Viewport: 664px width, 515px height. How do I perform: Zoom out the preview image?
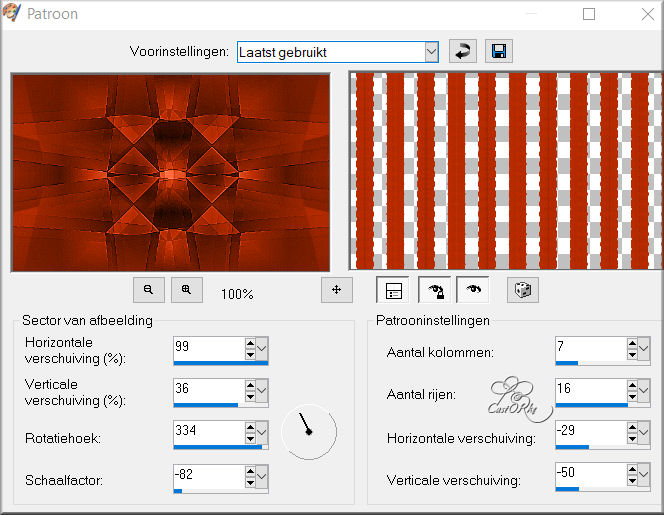[149, 290]
